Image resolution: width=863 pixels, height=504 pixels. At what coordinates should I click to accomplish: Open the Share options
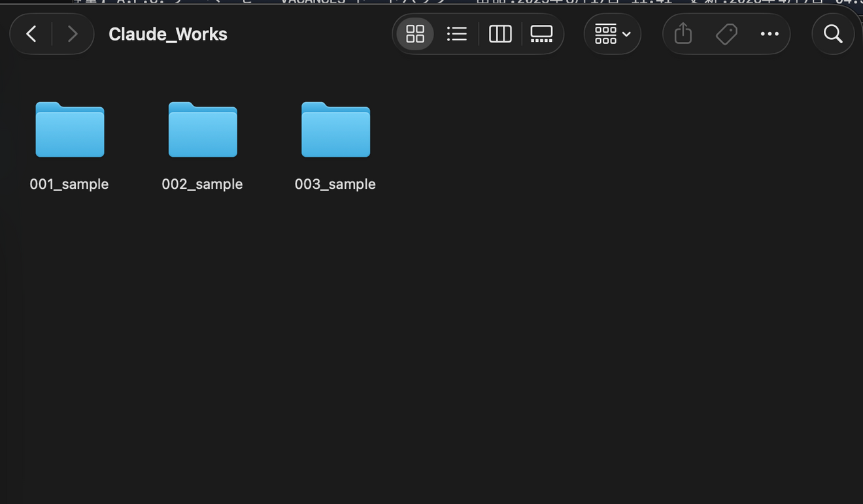682,33
